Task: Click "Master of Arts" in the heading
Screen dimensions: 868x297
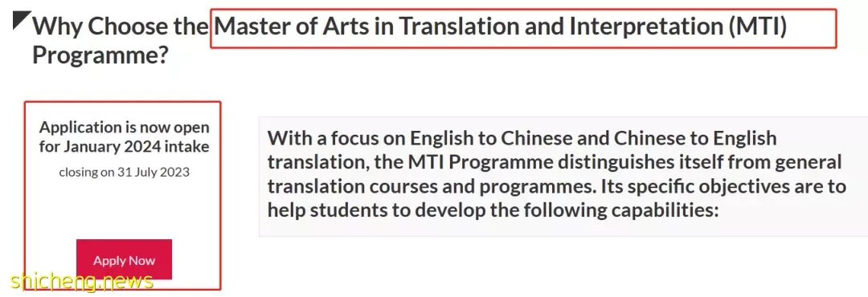Action: coord(292,26)
